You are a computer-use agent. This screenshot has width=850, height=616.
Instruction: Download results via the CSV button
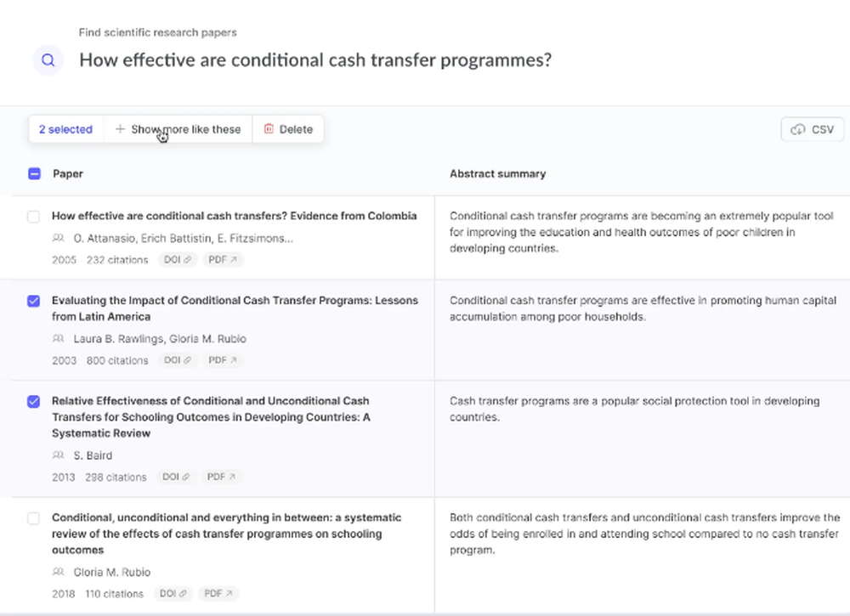[813, 129]
